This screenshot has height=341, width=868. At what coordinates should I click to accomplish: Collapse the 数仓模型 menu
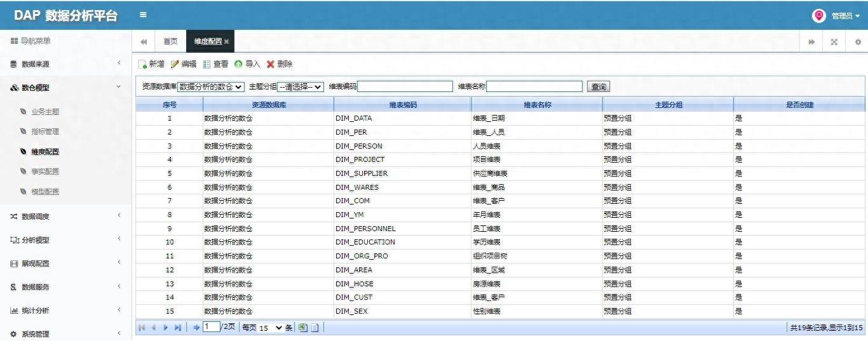click(x=66, y=88)
